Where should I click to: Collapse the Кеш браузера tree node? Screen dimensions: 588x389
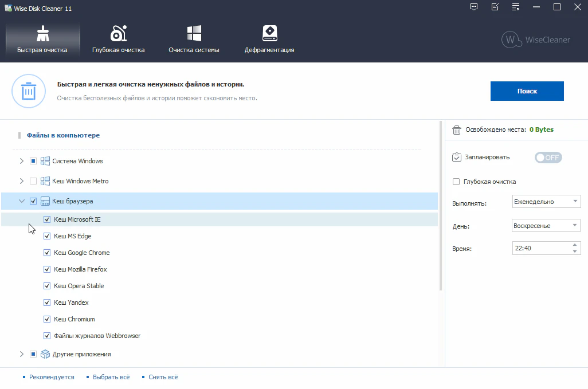point(22,201)
